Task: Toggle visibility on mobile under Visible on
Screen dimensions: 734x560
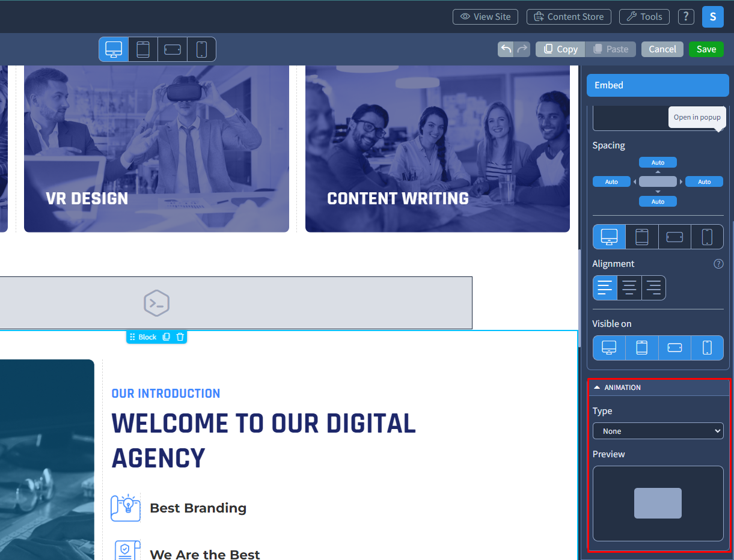Action: tap(707, 348)
